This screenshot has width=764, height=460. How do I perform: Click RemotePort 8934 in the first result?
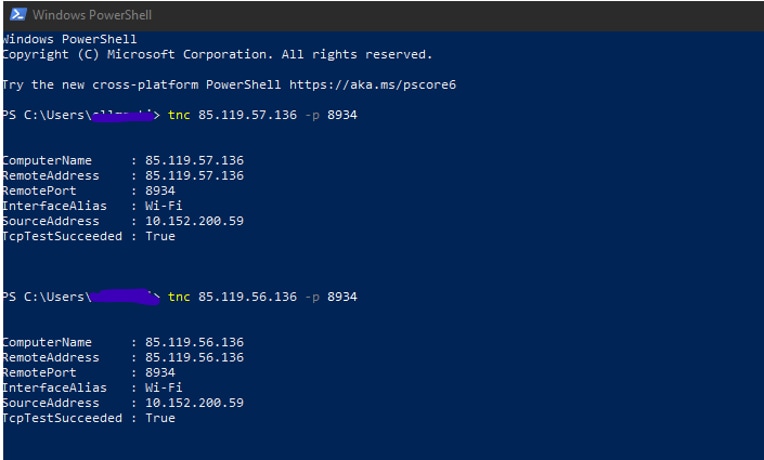[160, 190]
